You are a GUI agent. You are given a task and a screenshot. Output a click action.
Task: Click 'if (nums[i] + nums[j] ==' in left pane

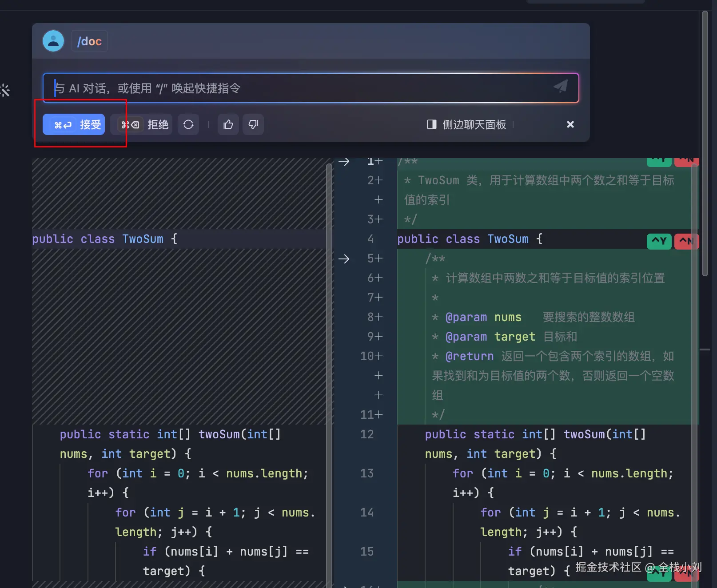pyautogui.click(x=226, y=552)
